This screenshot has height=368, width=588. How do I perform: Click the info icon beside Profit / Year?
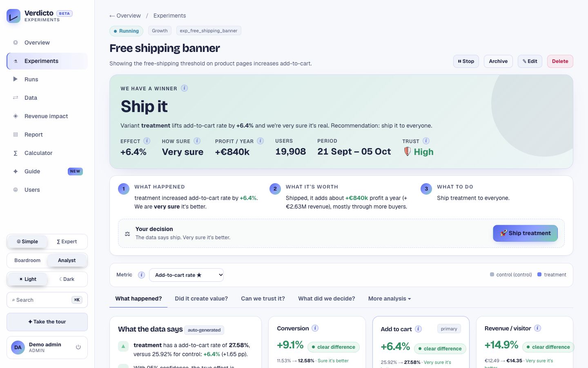[260, 141]
